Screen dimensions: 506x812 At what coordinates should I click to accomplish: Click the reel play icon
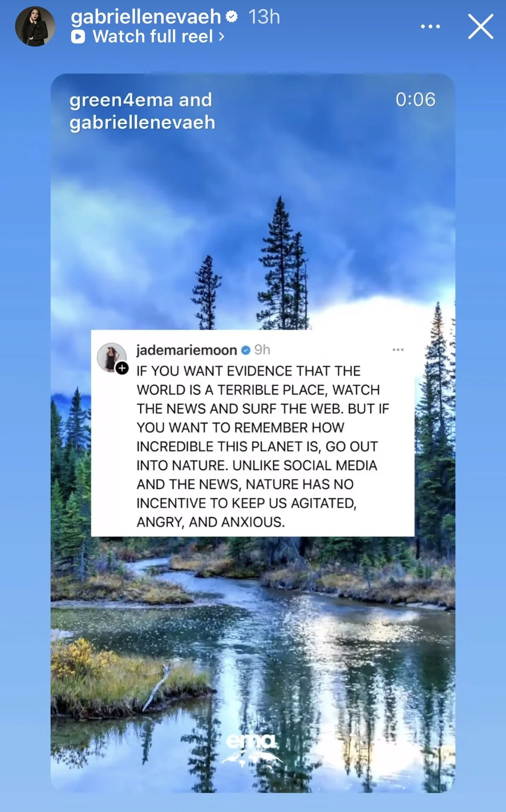tap(78, 37)
